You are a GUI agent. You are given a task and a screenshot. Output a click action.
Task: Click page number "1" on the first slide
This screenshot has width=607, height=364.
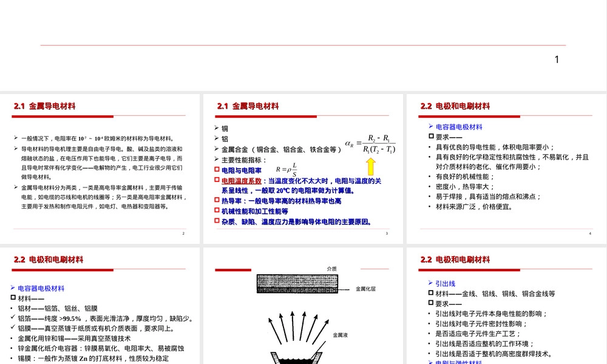click(557, 59)
